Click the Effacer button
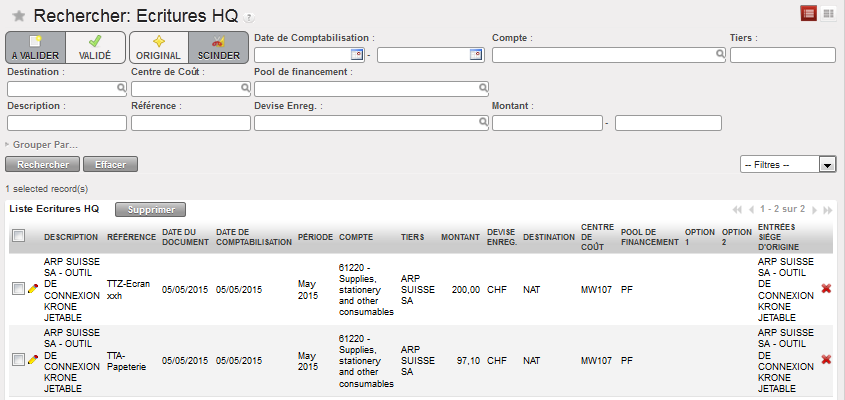Screen dimensions: 845x400 [x=110, y=164]
